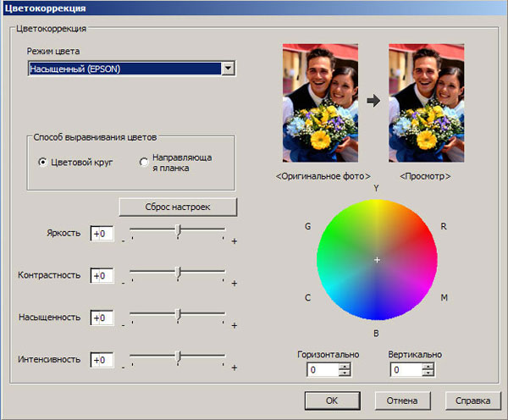The height and width of the screenshot is (420, 508).
Task: Click the Контрастность value field
Action: click(102, 276)
